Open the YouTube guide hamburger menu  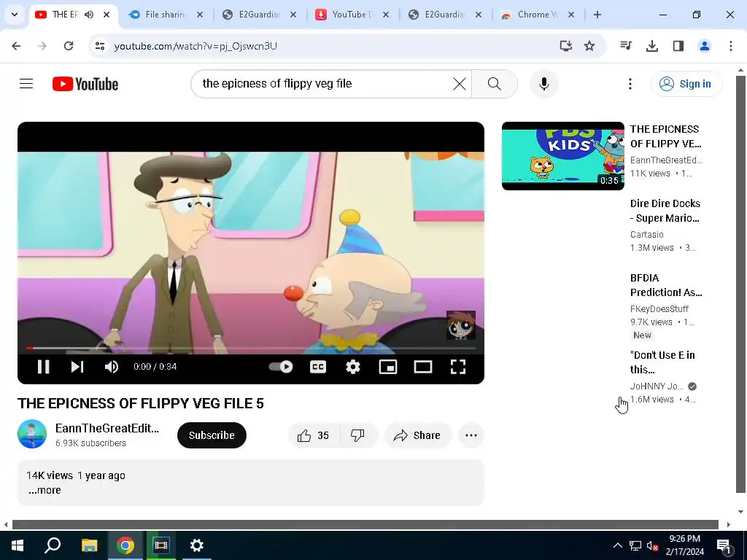pos(26,84)
